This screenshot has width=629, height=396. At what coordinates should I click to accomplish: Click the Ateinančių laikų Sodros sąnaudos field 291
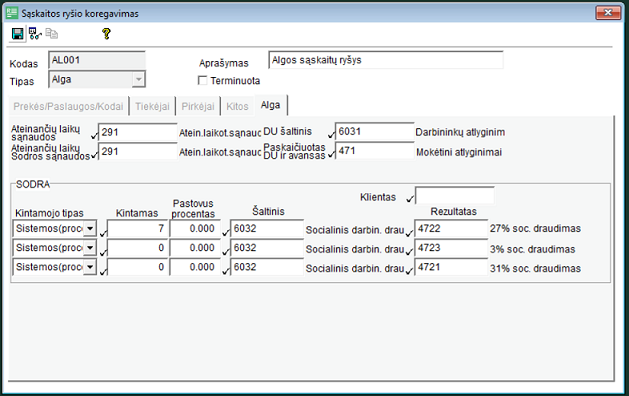pos(138,151)
